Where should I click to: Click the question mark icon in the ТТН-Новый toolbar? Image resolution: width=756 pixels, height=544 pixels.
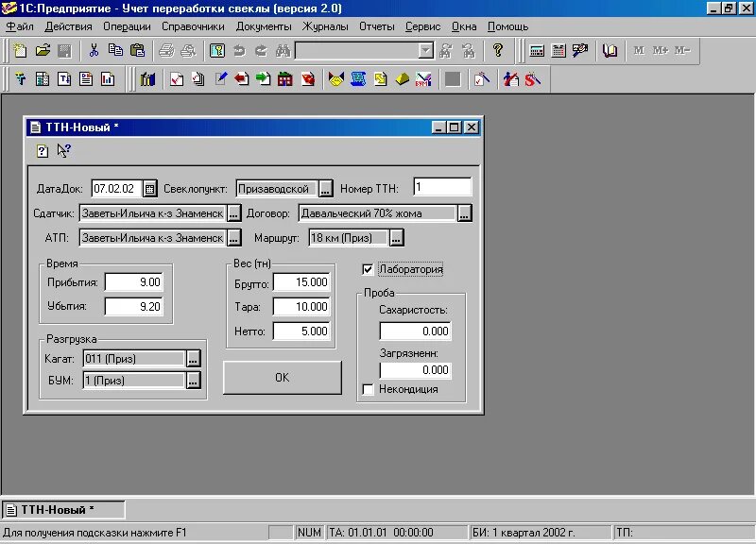coord(43,151)
